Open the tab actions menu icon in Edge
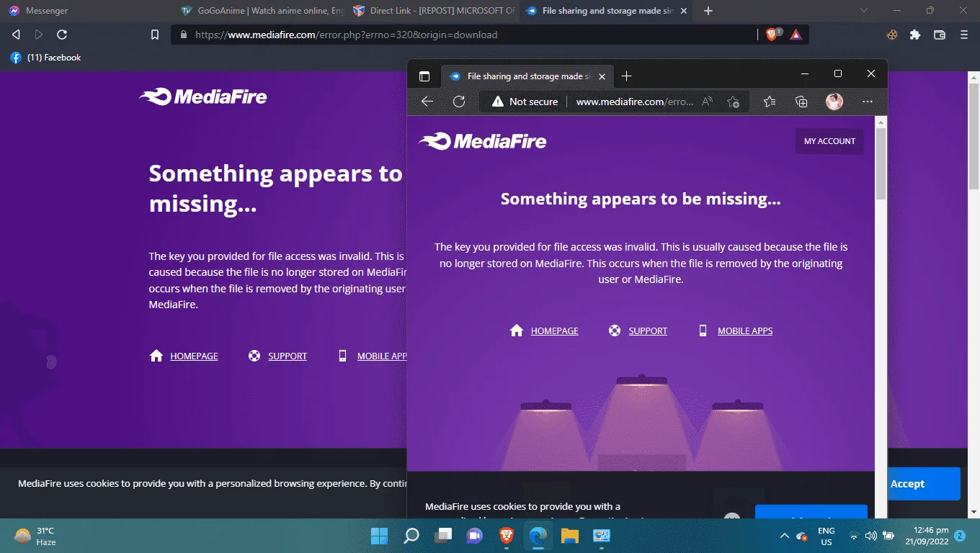 pos(424,76)
